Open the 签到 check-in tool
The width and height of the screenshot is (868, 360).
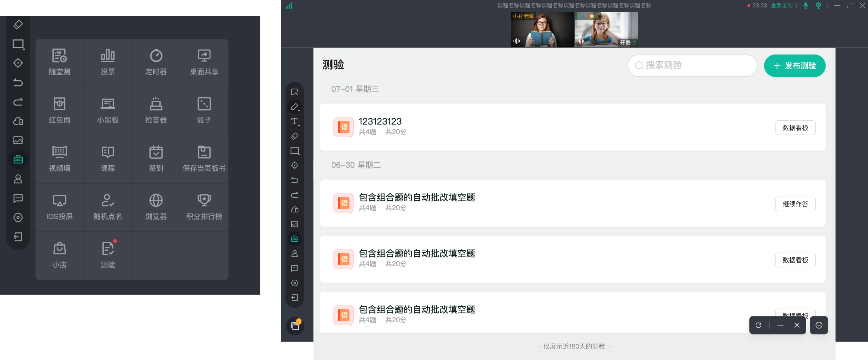pos(156,159)
